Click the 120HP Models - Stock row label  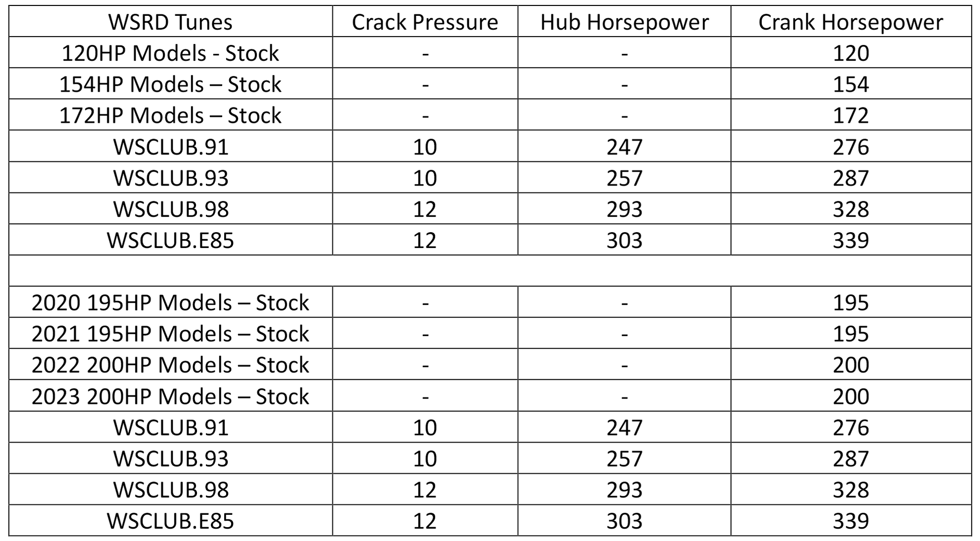[x=170, y=53]
